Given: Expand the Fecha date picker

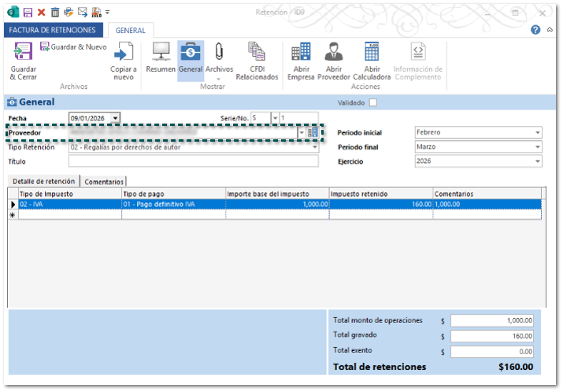Looking at the screenshot, I should (x=115, y=118).
